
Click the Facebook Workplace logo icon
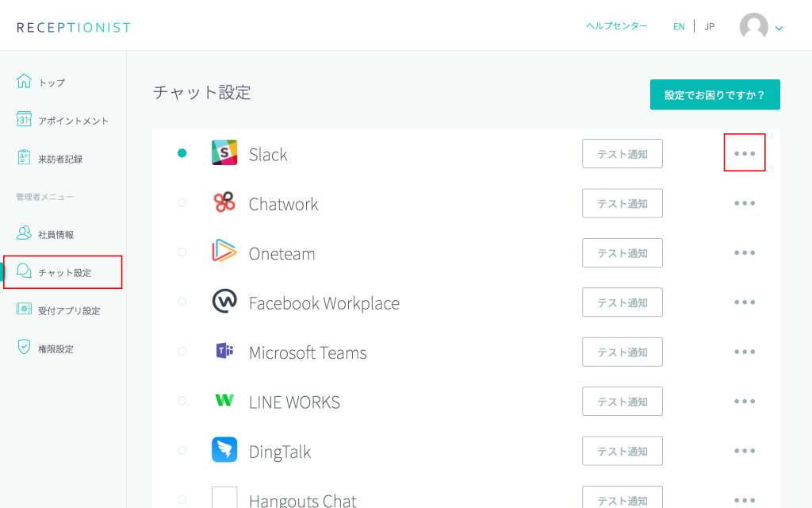(224, 302)
